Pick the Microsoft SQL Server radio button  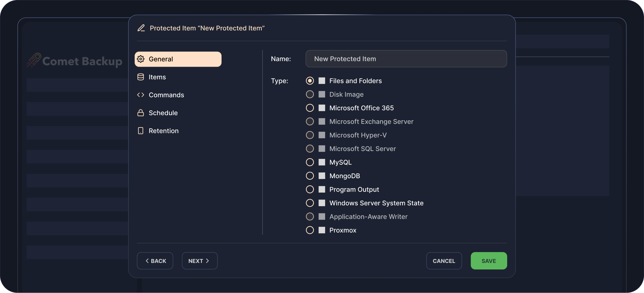pos(310,148)
